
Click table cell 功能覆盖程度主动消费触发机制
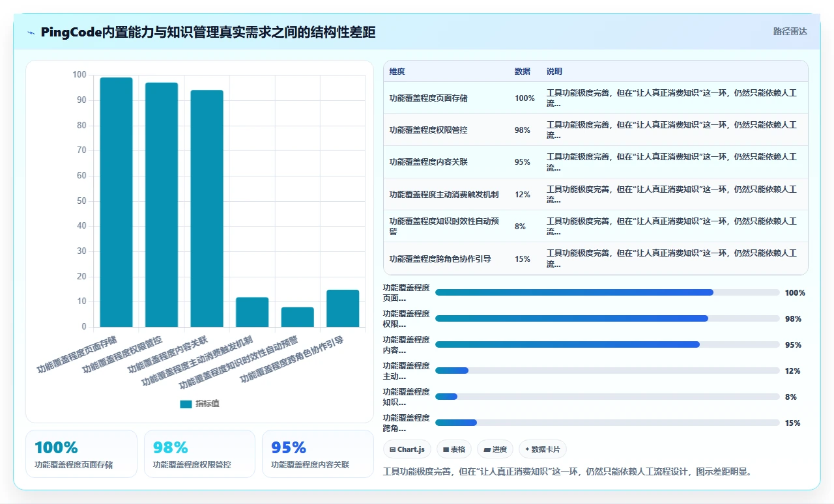pos(444,195)
